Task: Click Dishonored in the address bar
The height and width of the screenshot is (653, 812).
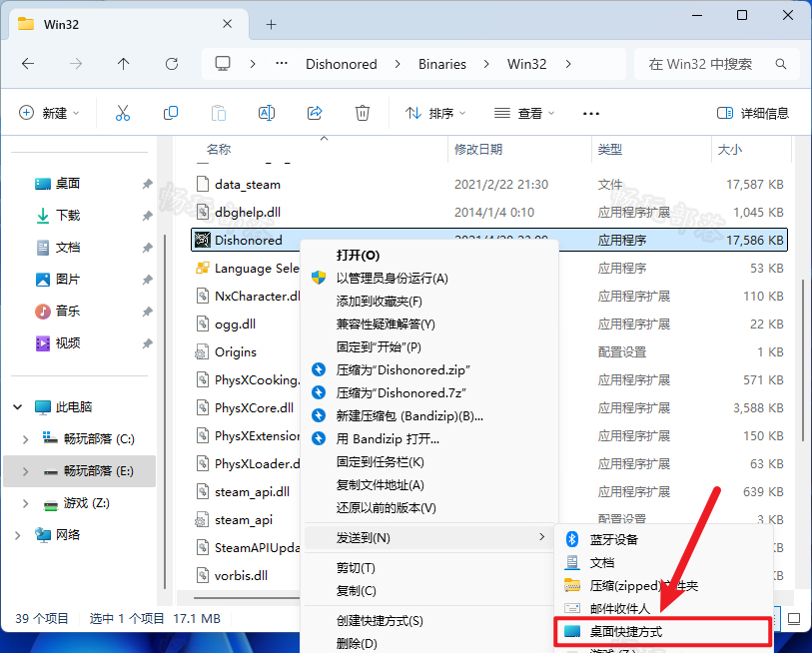Action: [x=342, y=64]
